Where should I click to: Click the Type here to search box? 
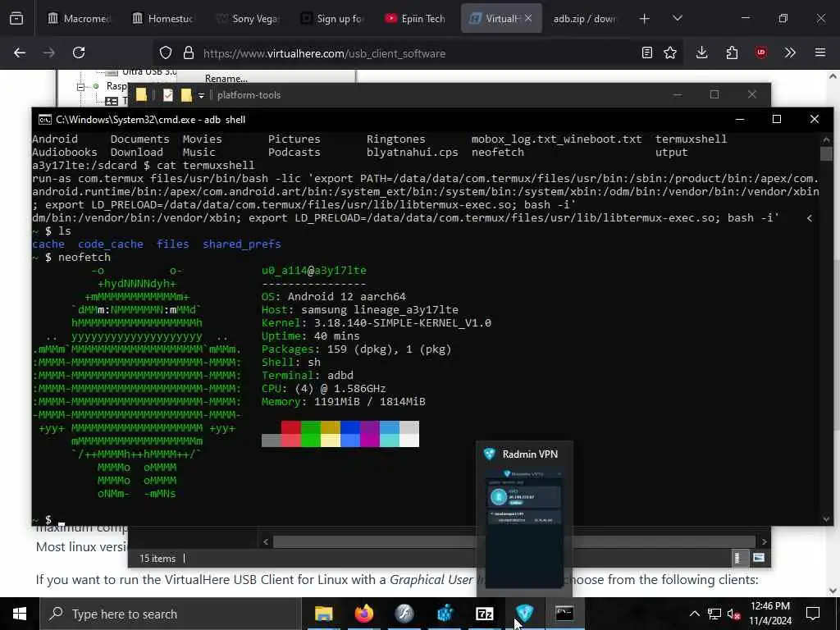171,614
